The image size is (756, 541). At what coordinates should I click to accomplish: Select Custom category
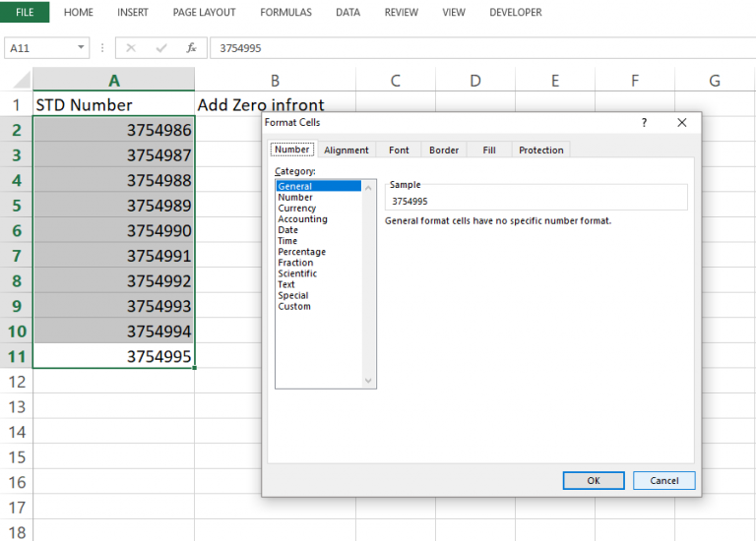[x=318, y=306]
